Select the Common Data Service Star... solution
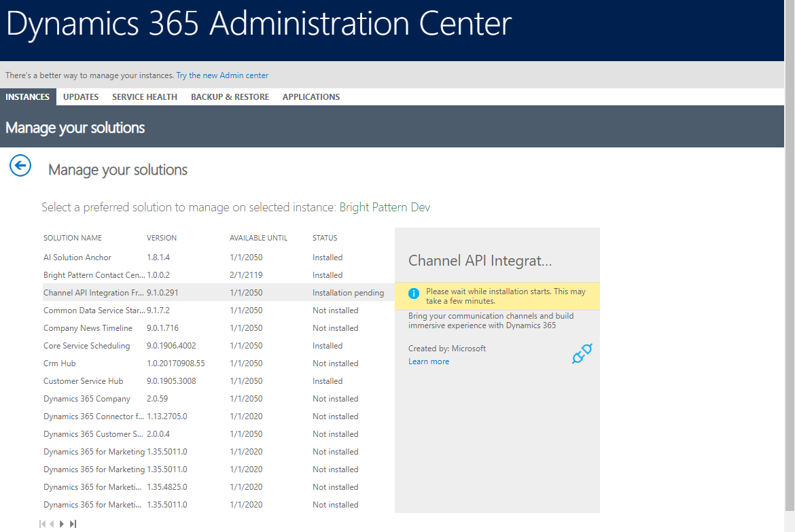The width and height of the screenshot is (795, 532). (218, 311)
